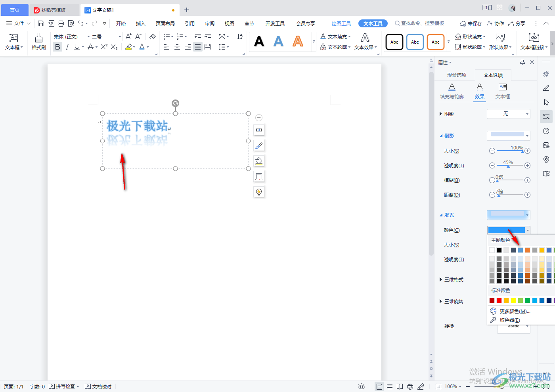Toggle center alignment
Image resolution: width=555 pixels, height=392 pixels.
point(177,47)
